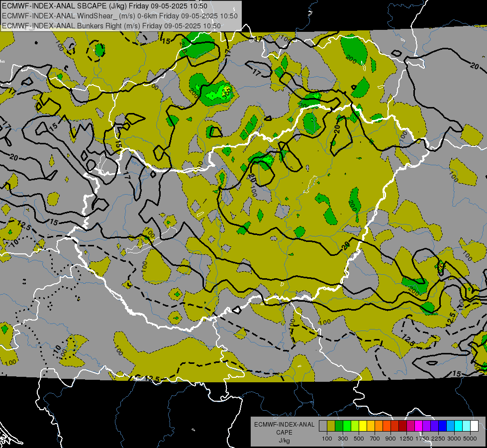This screenshot has width=487, height=448.
Task: Click the gray swatch in the CAPE legend
Action: [323, 426]
